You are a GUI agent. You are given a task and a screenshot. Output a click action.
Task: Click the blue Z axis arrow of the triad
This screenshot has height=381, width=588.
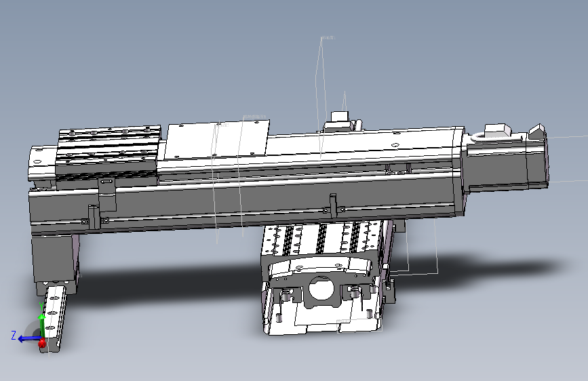coord(28,339)
